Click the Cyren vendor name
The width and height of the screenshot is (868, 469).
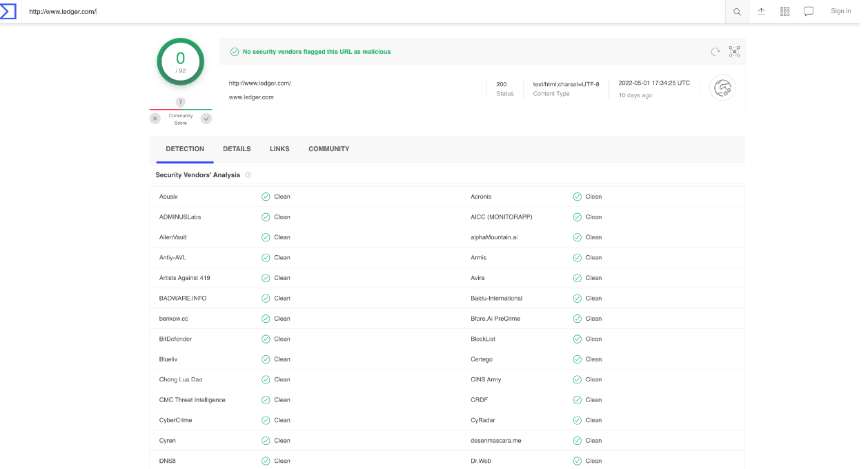click(x=168, y=441)
